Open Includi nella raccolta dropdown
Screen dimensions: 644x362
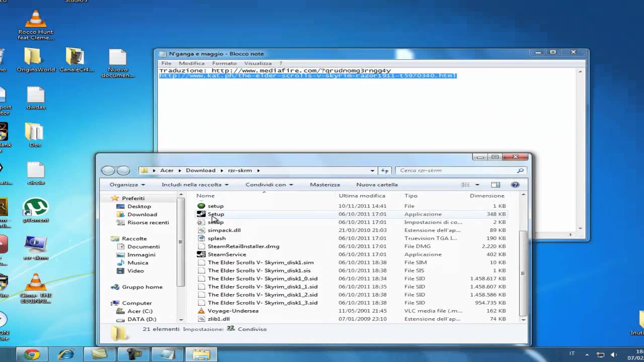pyautogui.click(x=195, y=185)
